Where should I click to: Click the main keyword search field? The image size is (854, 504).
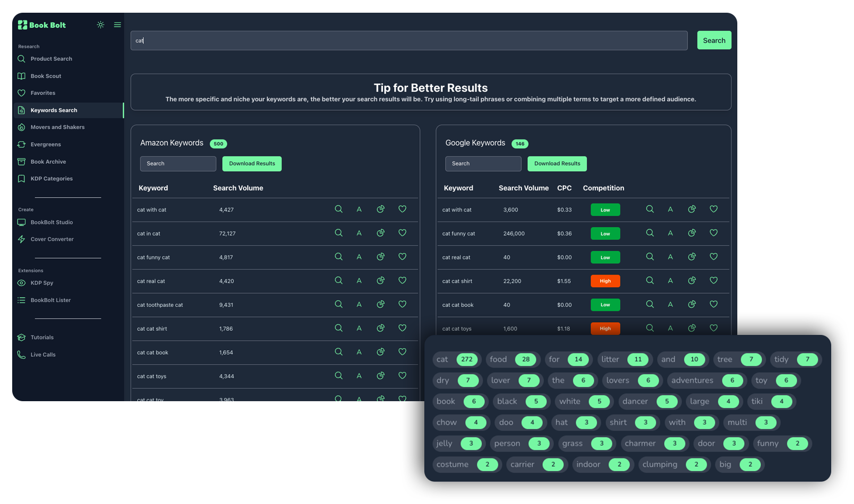coord(408,40)
